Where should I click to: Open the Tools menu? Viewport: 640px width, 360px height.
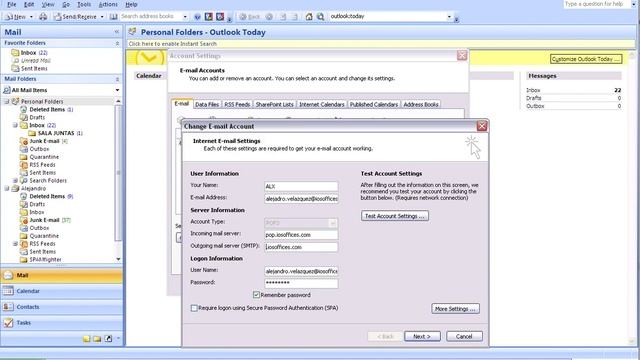(x=84, y=4)
